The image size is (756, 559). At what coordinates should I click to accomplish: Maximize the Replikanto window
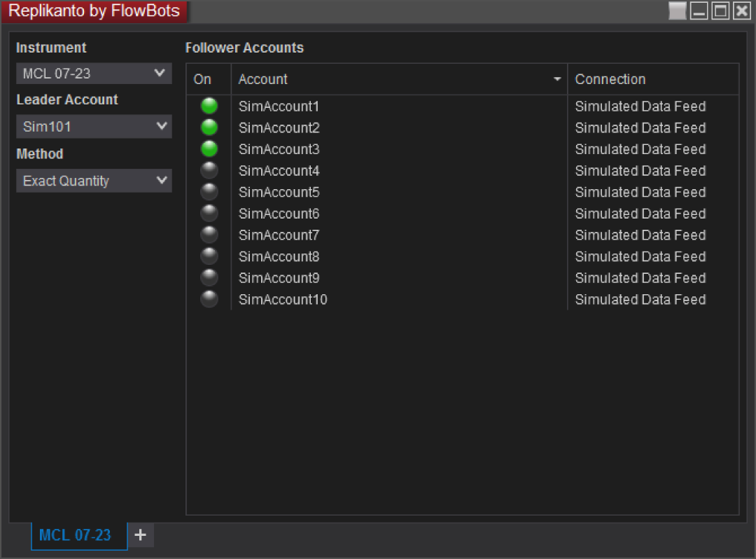[721, 11]
